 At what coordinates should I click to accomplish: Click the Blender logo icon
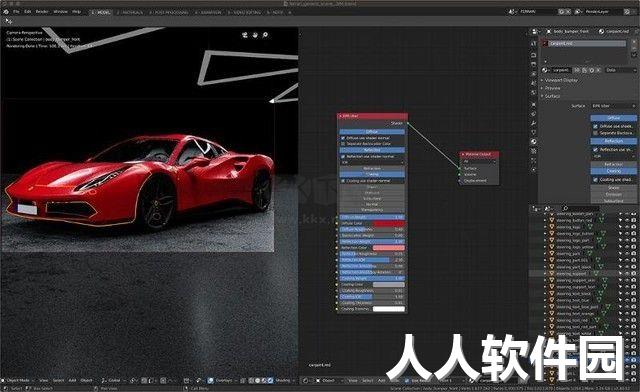6,12
